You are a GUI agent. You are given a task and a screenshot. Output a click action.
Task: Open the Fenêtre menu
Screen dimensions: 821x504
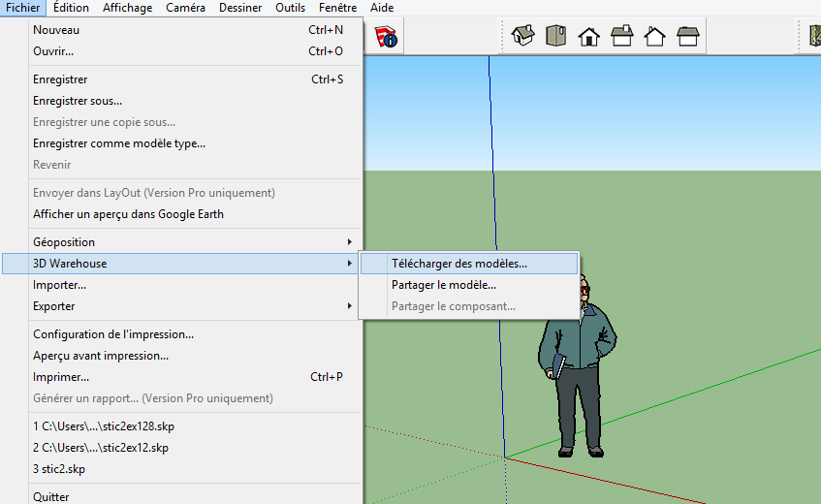pos(337,8)
